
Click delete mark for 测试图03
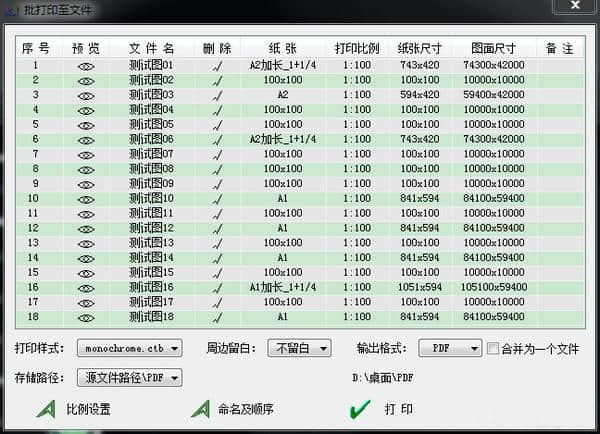point(217,96)
